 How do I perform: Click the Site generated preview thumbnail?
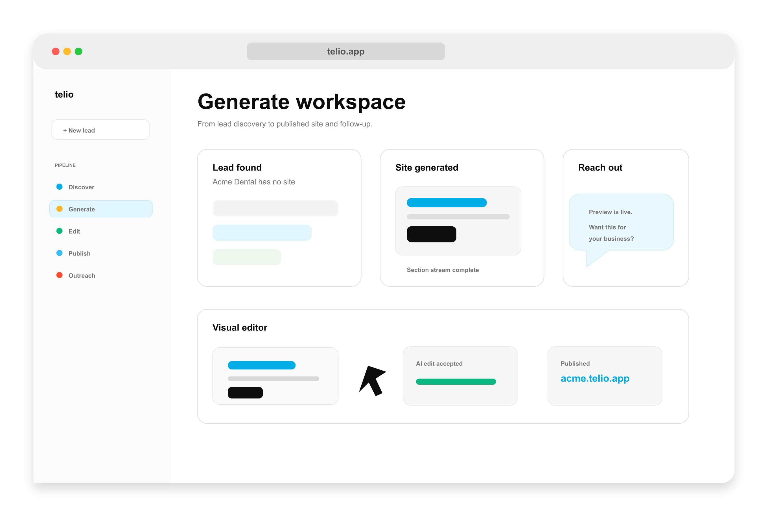pos(458,221)
